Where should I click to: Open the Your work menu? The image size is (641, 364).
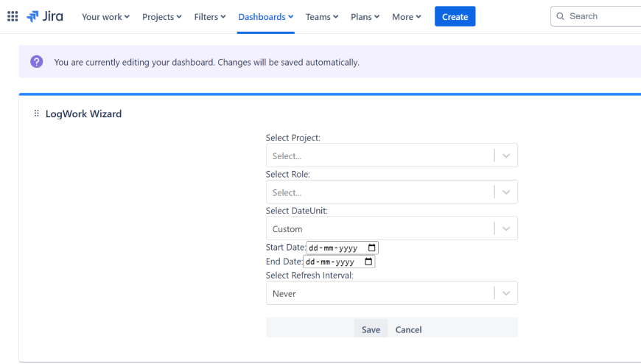pos(105,16)
